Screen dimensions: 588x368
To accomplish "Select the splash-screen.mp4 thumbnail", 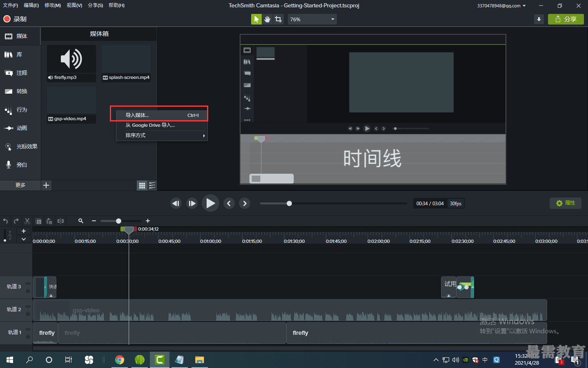I will (126, 63).
